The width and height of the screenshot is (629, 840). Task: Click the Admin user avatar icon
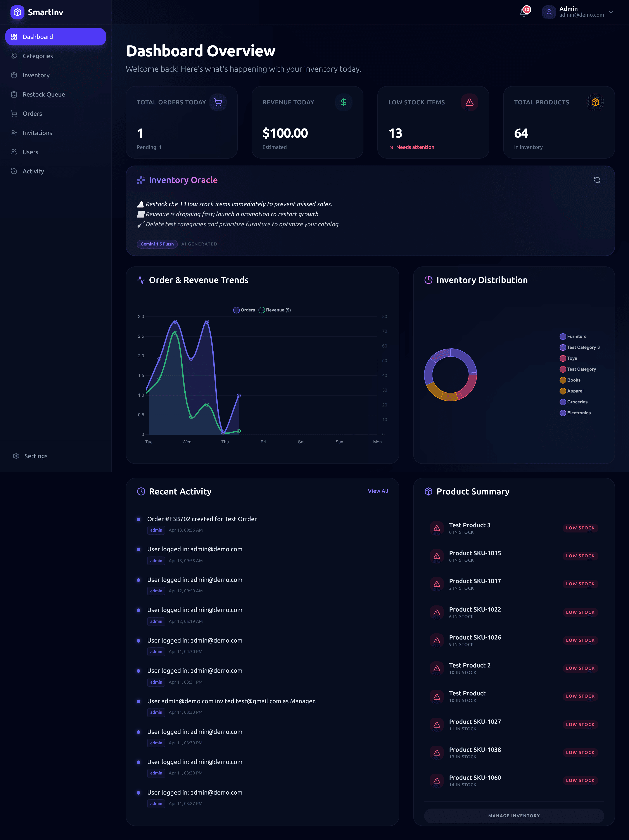tap(549, 12)
